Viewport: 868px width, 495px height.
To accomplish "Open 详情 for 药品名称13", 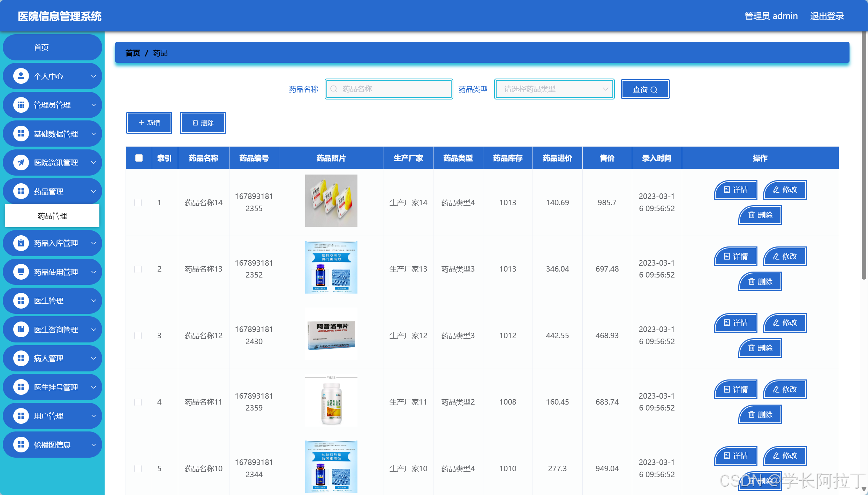I will [735, 256].
